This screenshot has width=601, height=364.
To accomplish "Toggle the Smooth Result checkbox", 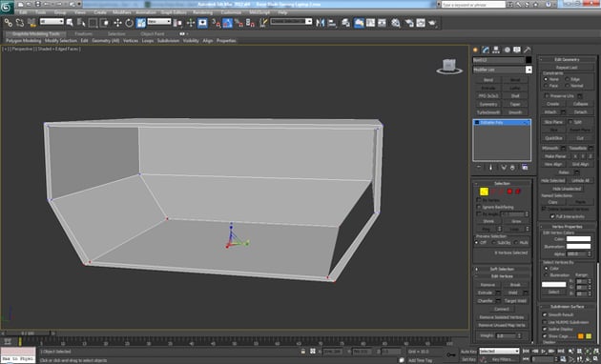I will pos(545,314).
